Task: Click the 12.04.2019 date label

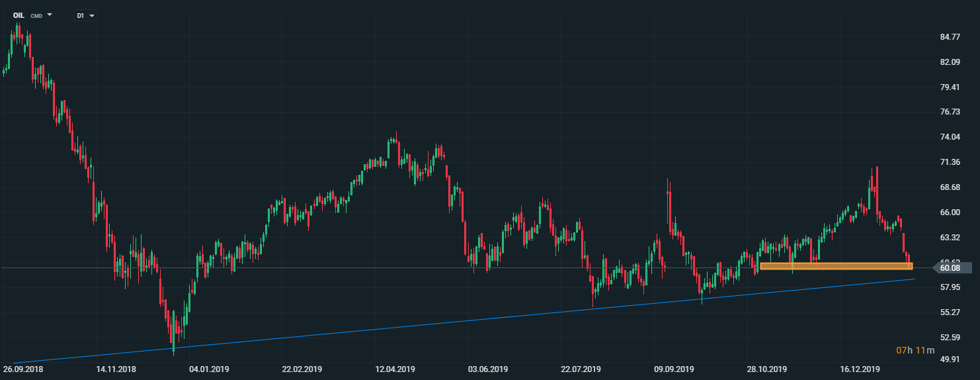Action: point(395,369)
